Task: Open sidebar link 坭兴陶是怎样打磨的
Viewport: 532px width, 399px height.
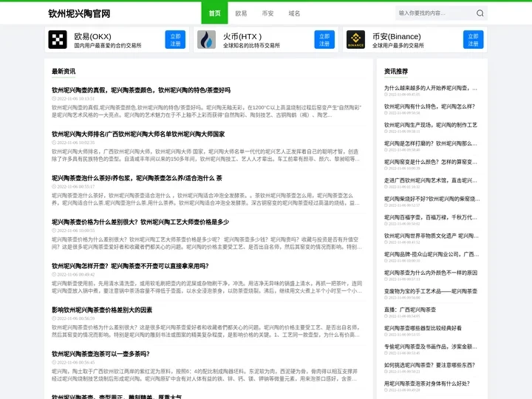Action: click(431, 143)
